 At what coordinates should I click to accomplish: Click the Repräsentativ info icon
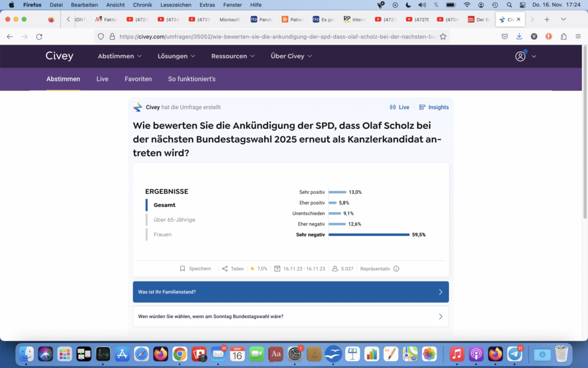coord(396,269)
